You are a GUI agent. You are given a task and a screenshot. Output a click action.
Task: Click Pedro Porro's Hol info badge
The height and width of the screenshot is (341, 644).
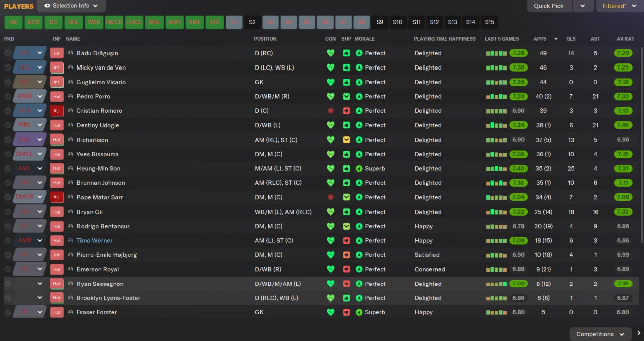[x=57, y=96]
